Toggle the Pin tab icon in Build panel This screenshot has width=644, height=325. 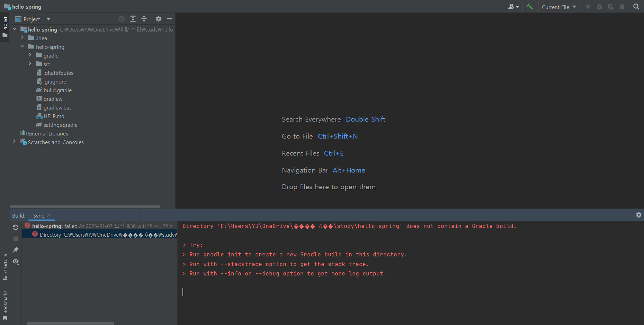[x=16, y=250]
